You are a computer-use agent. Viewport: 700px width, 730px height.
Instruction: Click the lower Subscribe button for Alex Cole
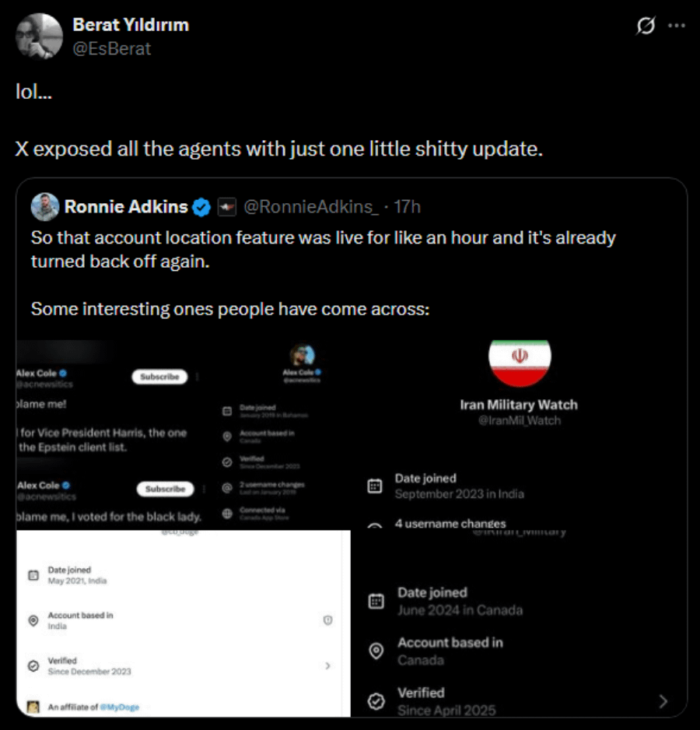coord(165,489)
